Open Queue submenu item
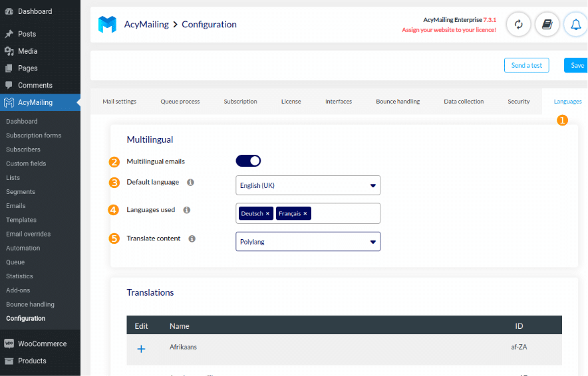This screenshot has height=376, width=588. coord(15,262)
